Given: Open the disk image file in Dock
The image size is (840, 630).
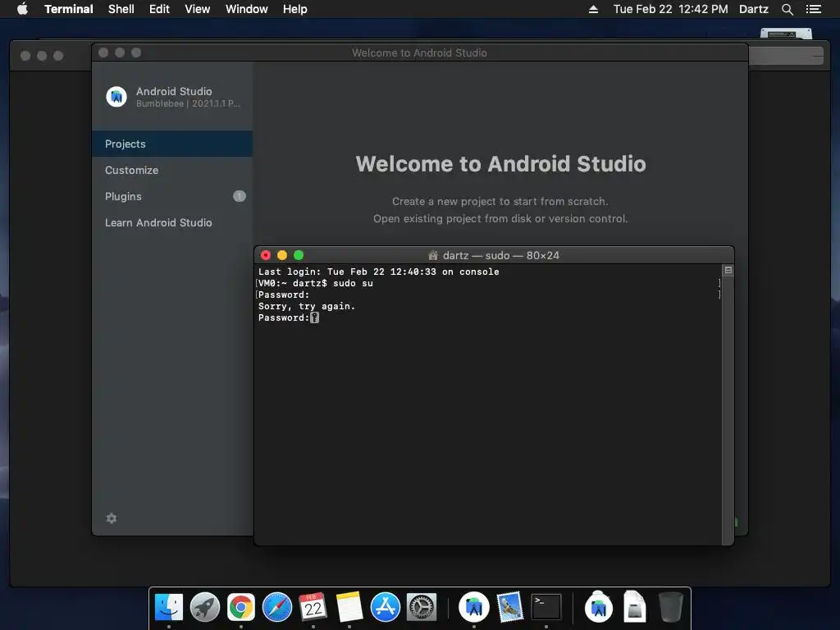Looking at the screenshot, I should [x=634, y=608].
